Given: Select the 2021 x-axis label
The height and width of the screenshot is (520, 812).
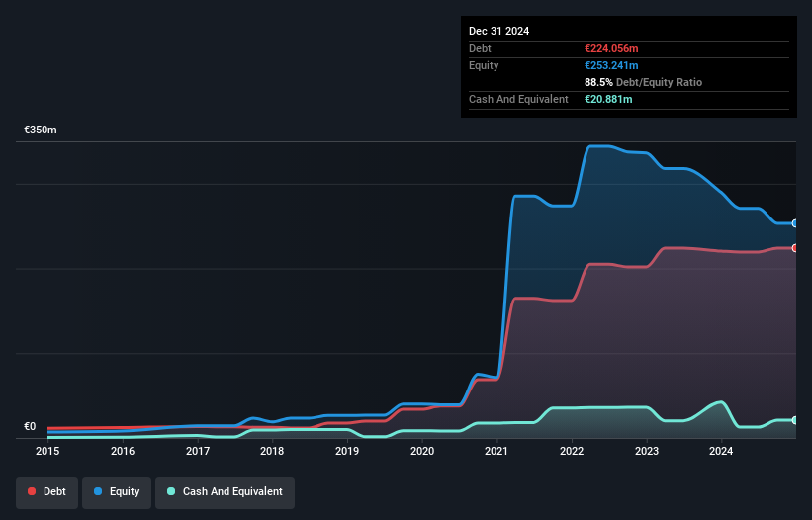Looking at the screenshot, I should coord(496,451).
